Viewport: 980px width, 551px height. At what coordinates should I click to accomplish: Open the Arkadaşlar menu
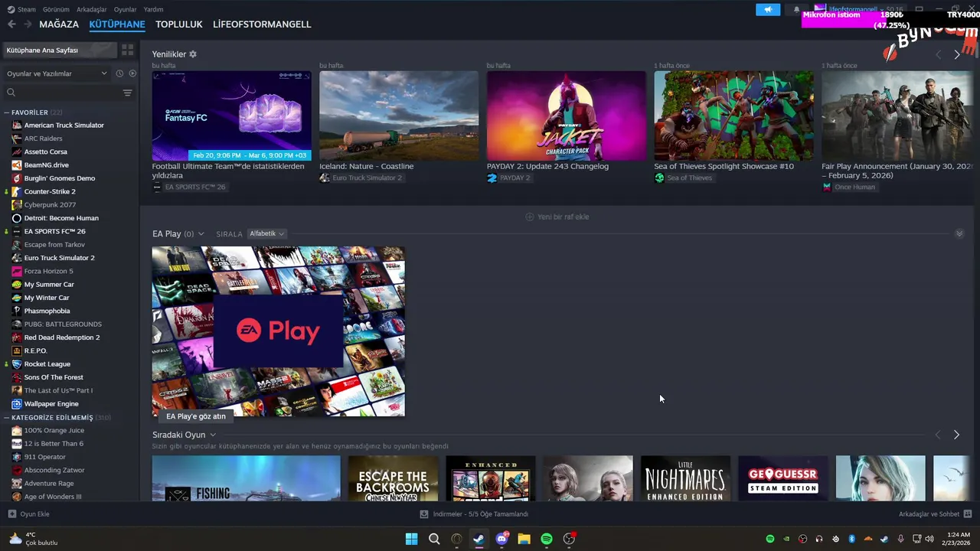(x=92, y=9)
